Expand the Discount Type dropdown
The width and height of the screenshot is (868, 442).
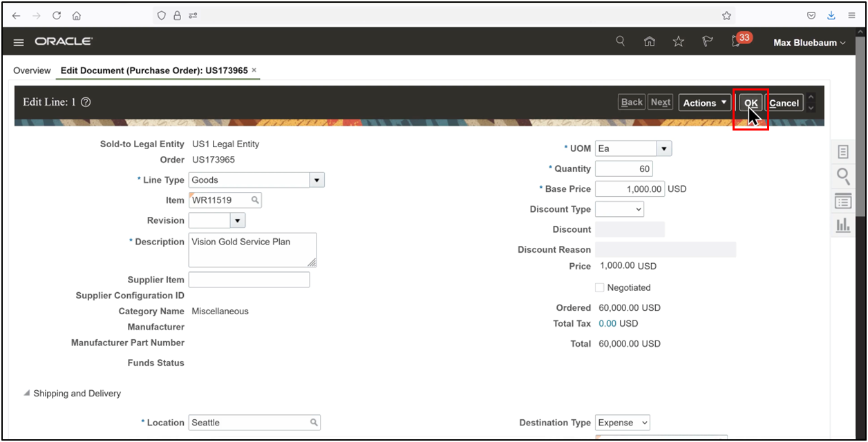636,209
